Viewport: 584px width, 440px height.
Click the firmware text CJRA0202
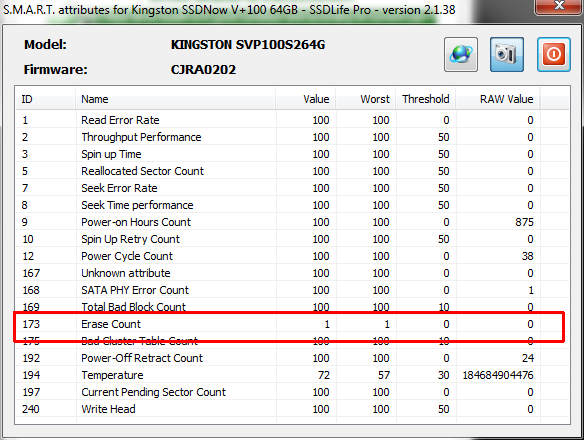point(203,70)
